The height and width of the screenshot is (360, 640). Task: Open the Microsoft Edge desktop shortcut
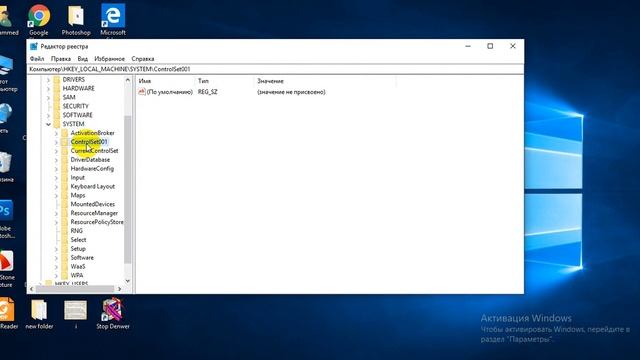pos(113,20)
